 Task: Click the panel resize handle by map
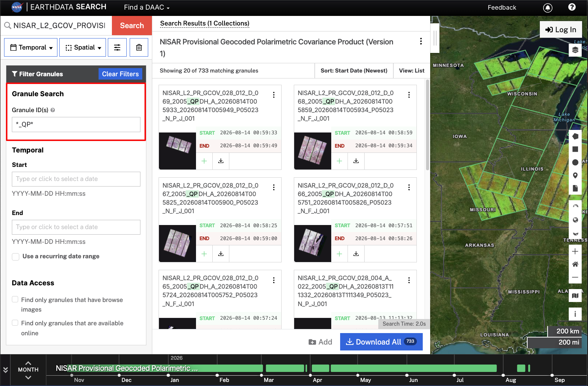[435, 37]
